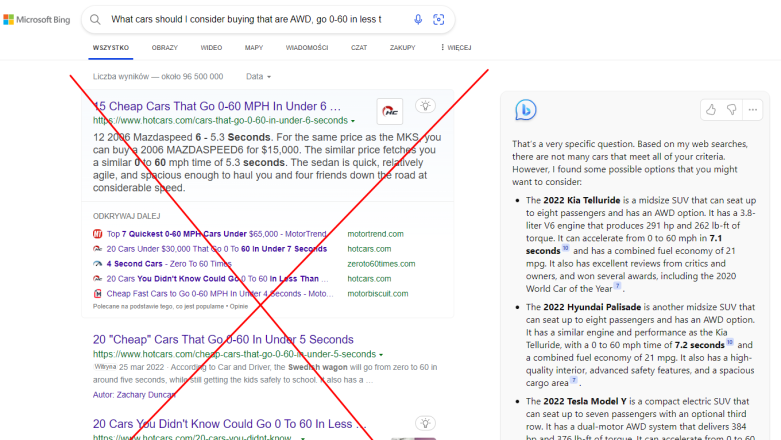Screen dimensions: 781x440
Task: Click lightbulb icon beside third result
Action: click(x=425, y=423)
